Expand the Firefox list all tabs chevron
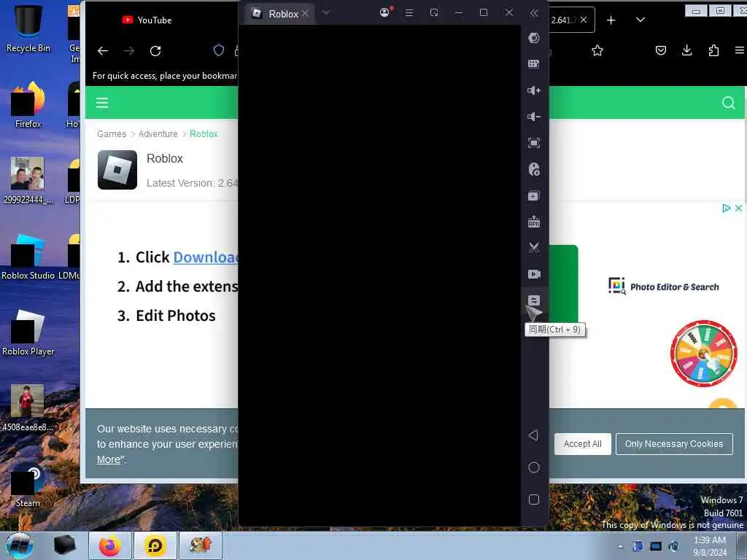747x560 pixels. pos(640,20)
